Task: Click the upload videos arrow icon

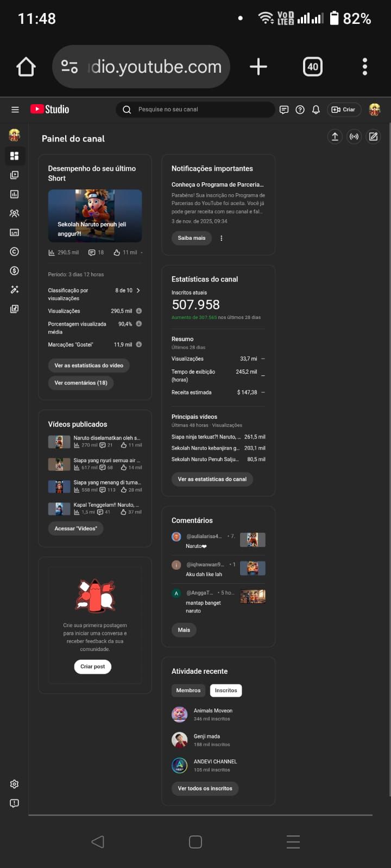Action: click(335, 137)
